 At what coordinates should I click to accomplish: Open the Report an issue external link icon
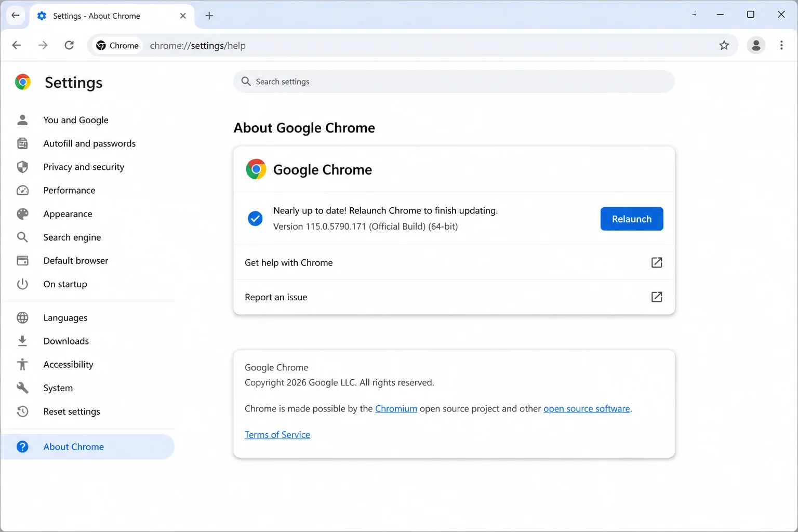[x=657, y=297]
